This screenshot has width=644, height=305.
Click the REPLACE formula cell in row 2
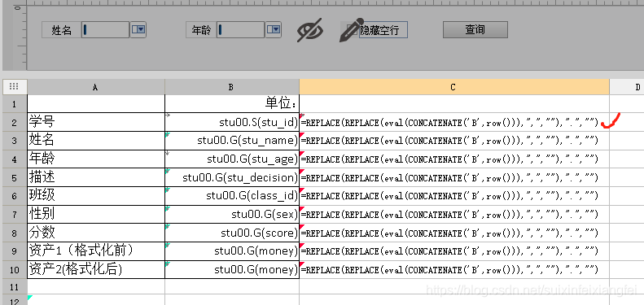click(x=453, y=122)
